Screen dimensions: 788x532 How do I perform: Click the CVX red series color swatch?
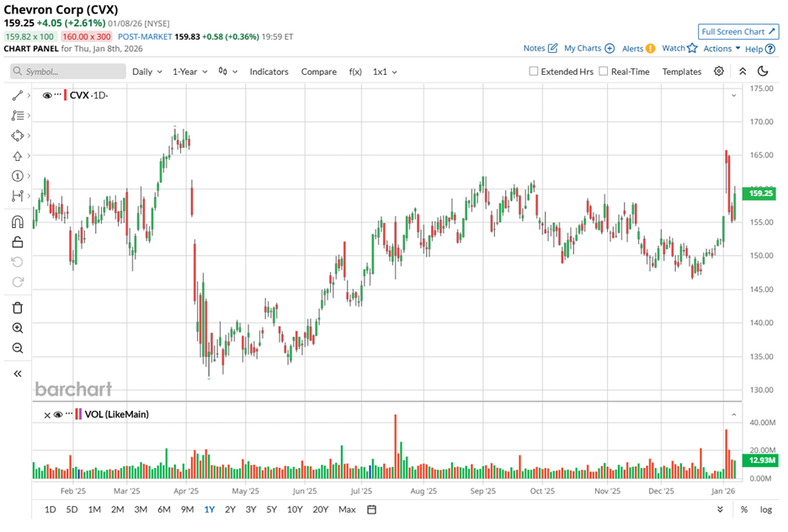(x=66, y=95)
